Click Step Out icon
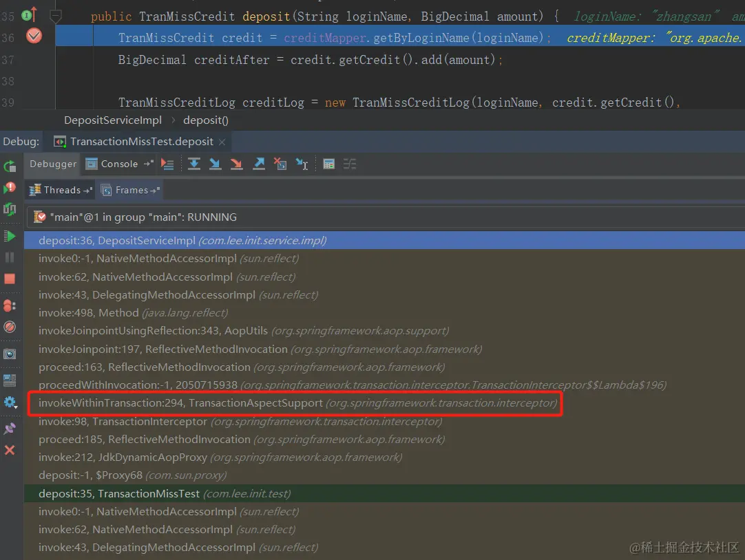This screenshot has width=745, height=560. [x=258, y=164]
